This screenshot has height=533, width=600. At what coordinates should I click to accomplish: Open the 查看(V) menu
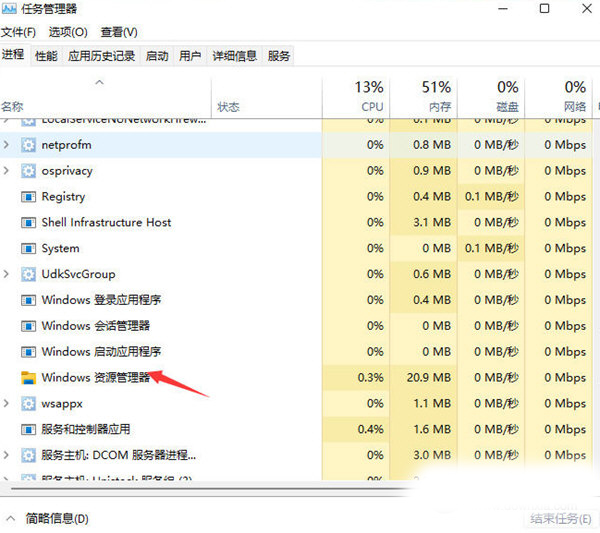point(119,32)
